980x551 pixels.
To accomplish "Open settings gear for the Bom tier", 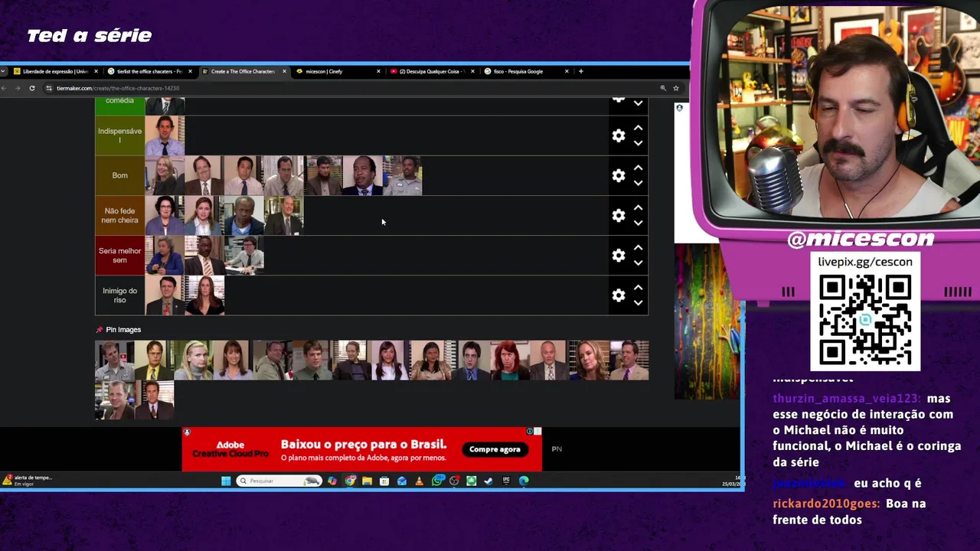I will [619, 175].
